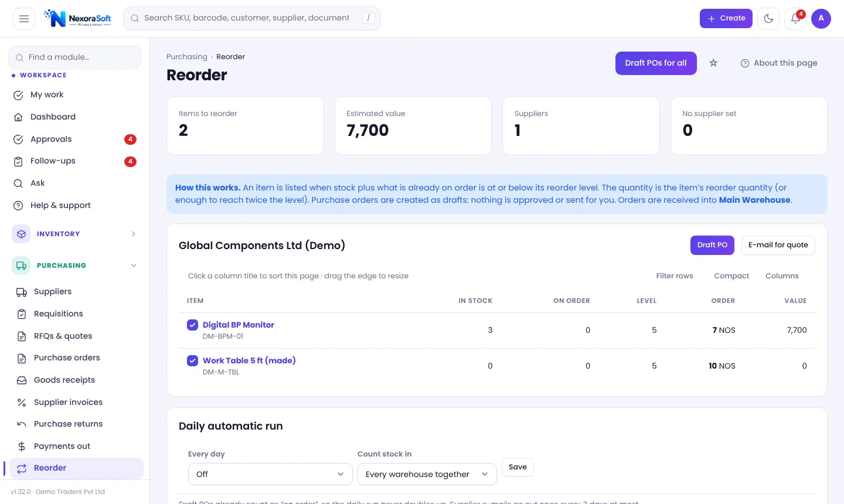Open the Main Warehouse link
The width and height of the screenshot is (844, 504).
click(754, 200)
